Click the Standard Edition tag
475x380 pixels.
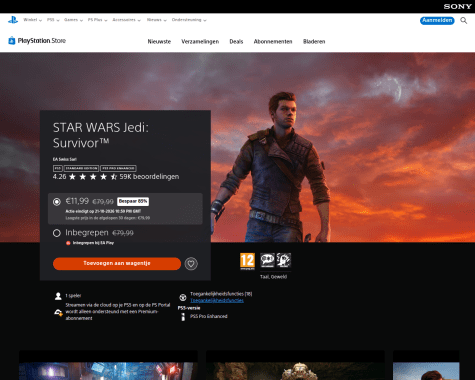(81, 168)
